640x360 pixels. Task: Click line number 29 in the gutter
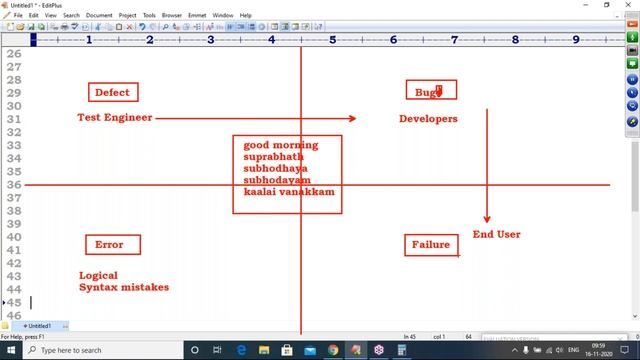(x=14, y=93)
